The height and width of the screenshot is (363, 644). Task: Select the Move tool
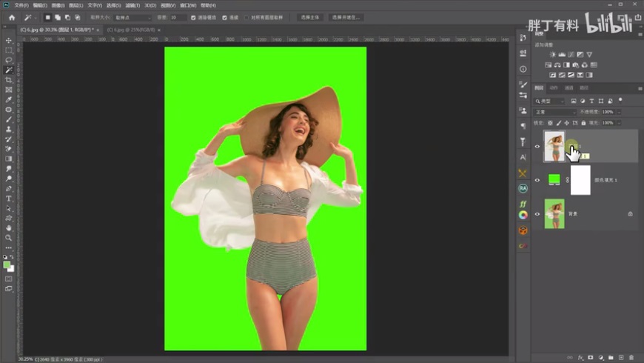click(x=9, y=41)
